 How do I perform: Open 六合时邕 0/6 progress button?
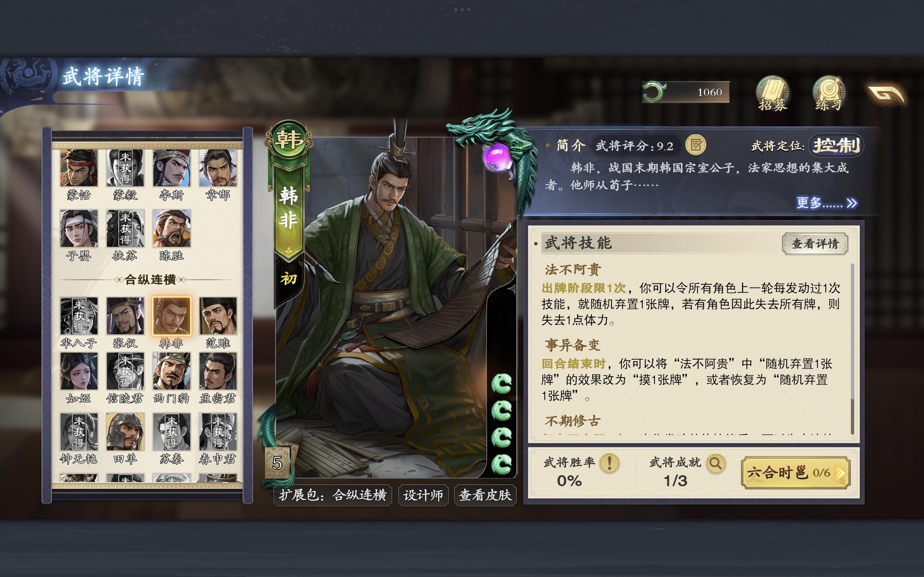pos(796,472)
